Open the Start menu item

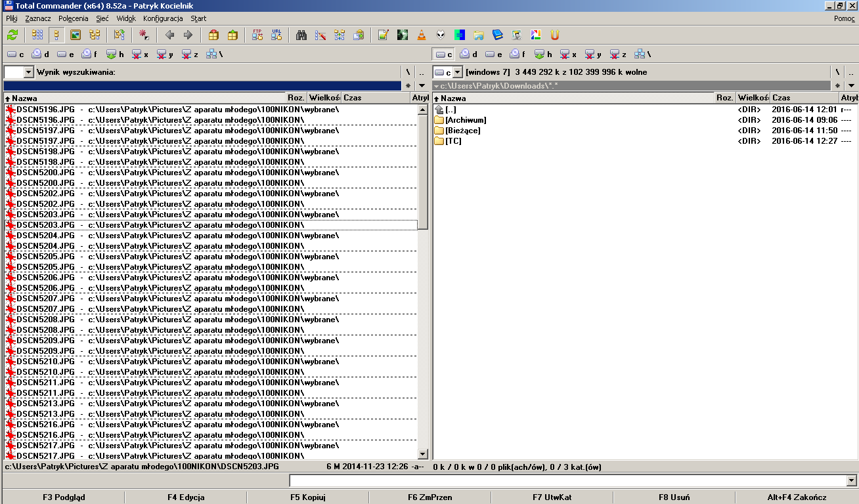198,18
